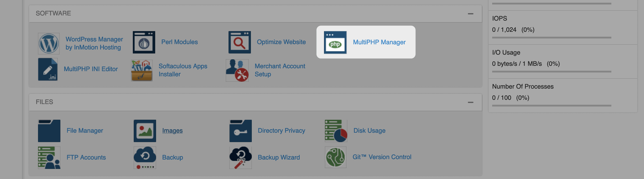Viewport: 644px width, 179px height.
Task: Select the IOPS statistic label
Action: [x=500, y=19]
